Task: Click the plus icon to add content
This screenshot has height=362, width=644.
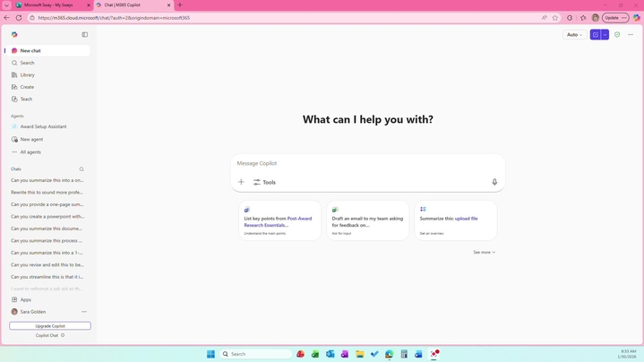Action: [241, 182]
